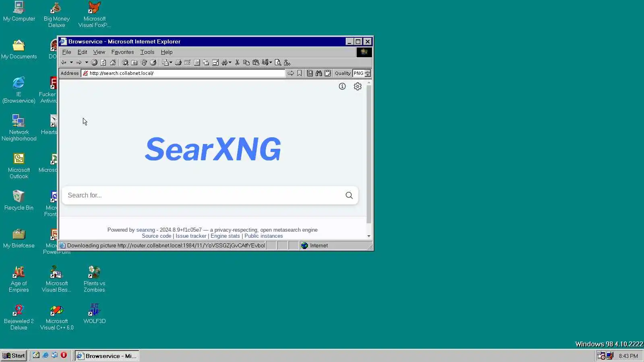644x362 pixels.
Task: Click the Browservice taskbar button
Action: (107, 356)
